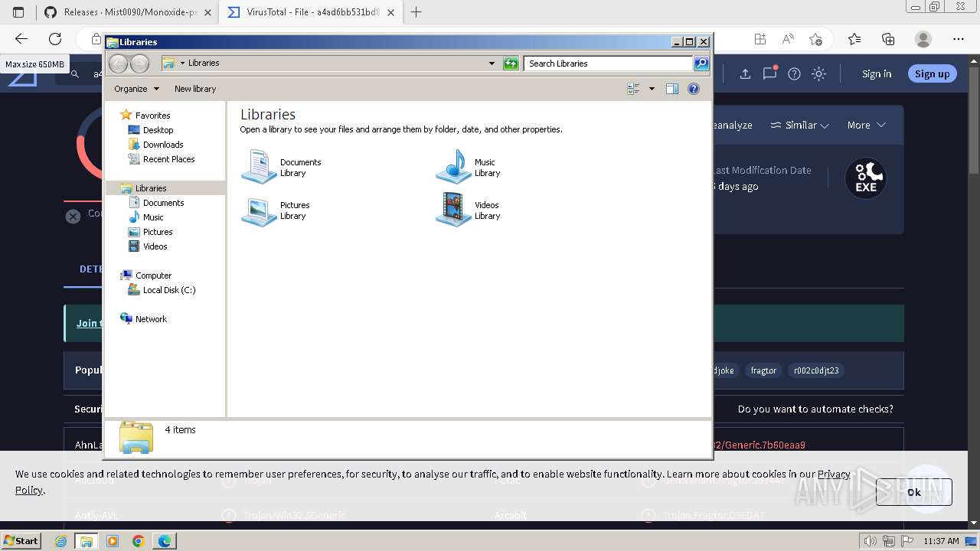Open Edge Favorites list icon

coord(854,39)
